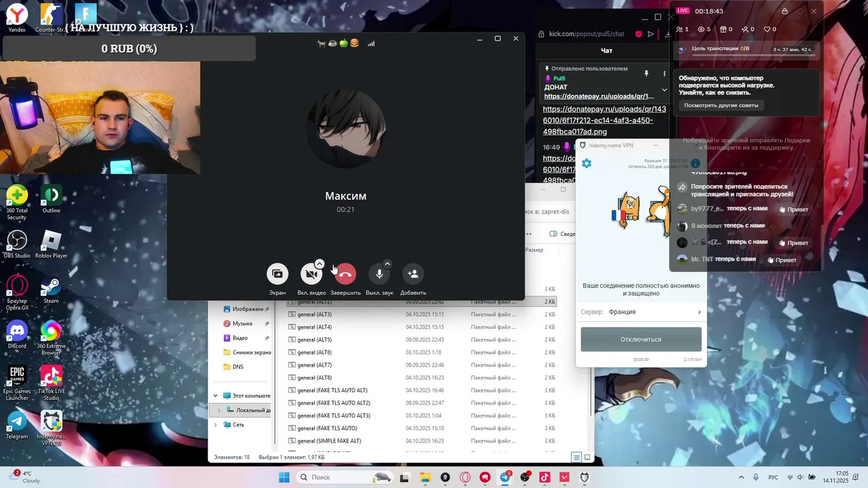The image size is (868, 488).
Task: Expand the pinned message chevron in Kick chat
Action: click(x=665, y=89)
